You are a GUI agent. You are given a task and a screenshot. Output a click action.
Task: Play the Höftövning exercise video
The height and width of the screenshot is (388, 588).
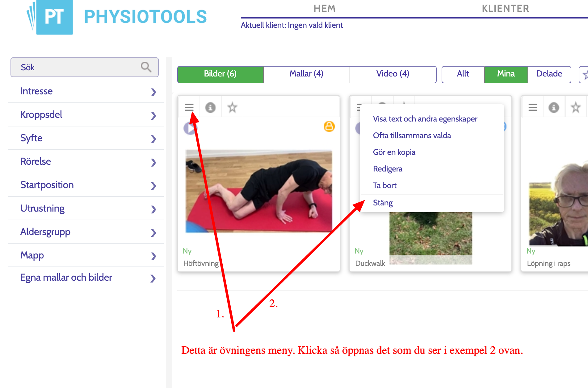click(x=190, y=128)
